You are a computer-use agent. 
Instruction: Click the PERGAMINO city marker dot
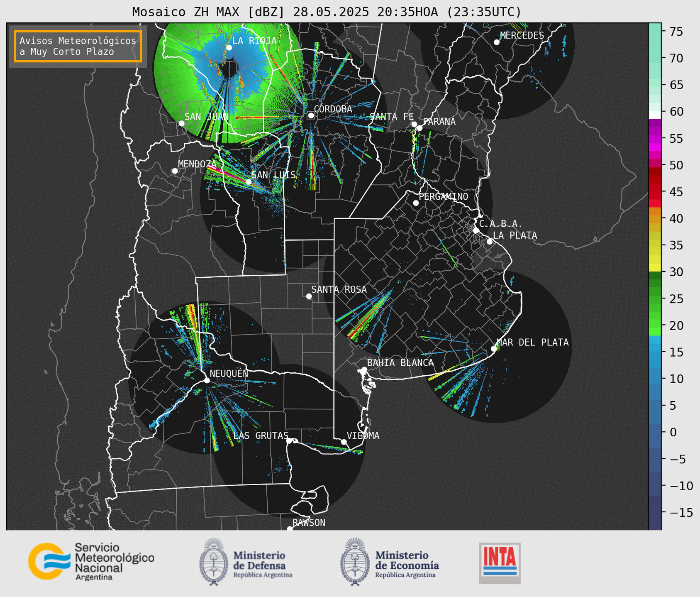[416, 203]
